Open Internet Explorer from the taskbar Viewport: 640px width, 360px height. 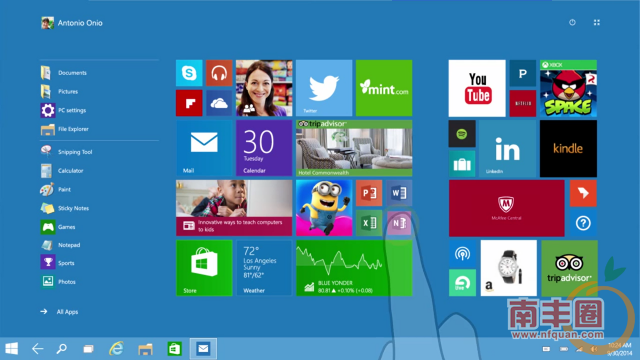116,349
